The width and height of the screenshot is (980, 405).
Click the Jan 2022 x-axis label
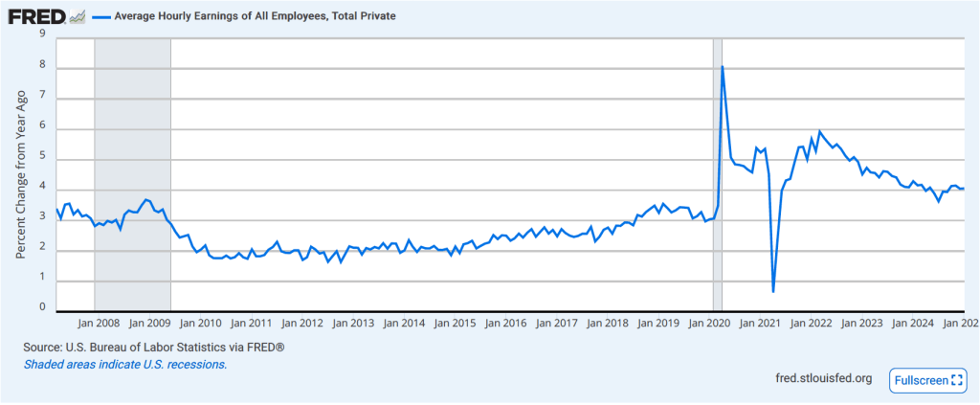coord(810,324)
